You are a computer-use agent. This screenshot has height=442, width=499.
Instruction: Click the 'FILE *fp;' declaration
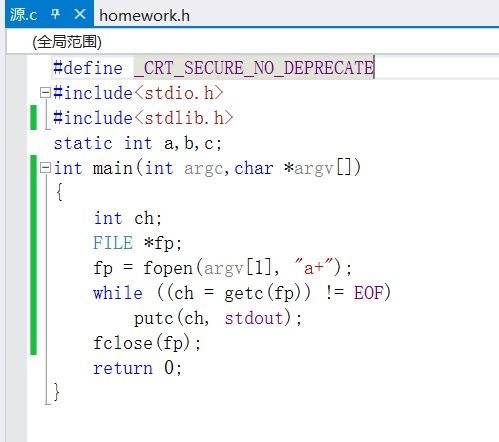137,243
